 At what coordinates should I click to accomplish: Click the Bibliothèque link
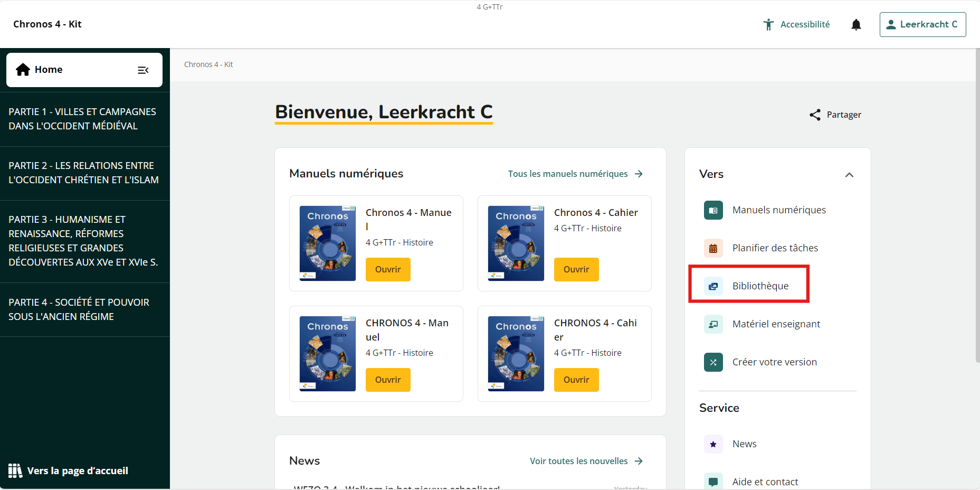tap(760, 286)
